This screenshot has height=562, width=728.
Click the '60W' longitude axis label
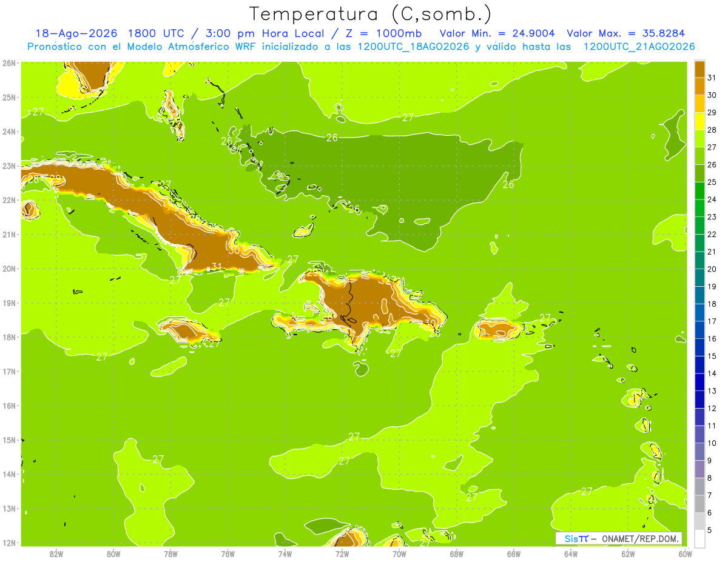pyautogui.click(x=685, y=554)
